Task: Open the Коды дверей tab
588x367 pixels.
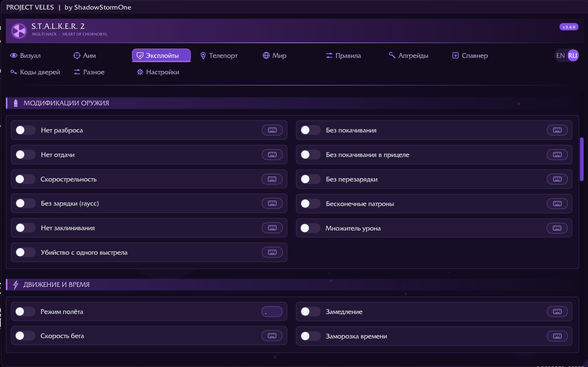Action: (35, 72)
